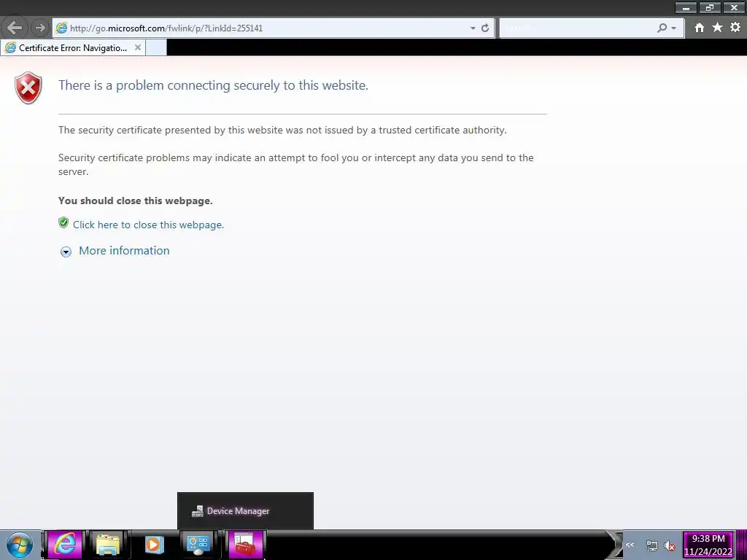Click the text "You should close this webpage."

click(135, 201)
